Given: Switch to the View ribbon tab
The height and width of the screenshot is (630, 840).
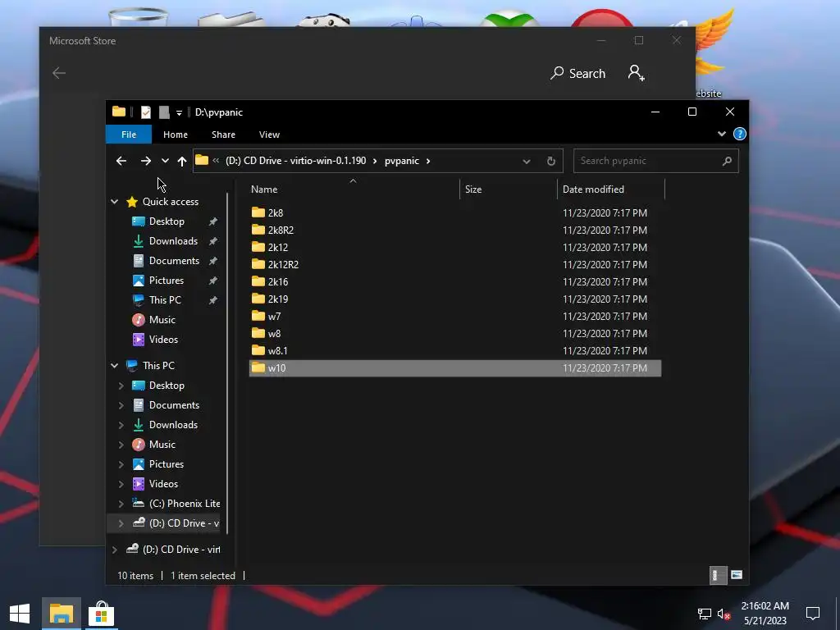Looking at the screenshot, I should (269, 135).
